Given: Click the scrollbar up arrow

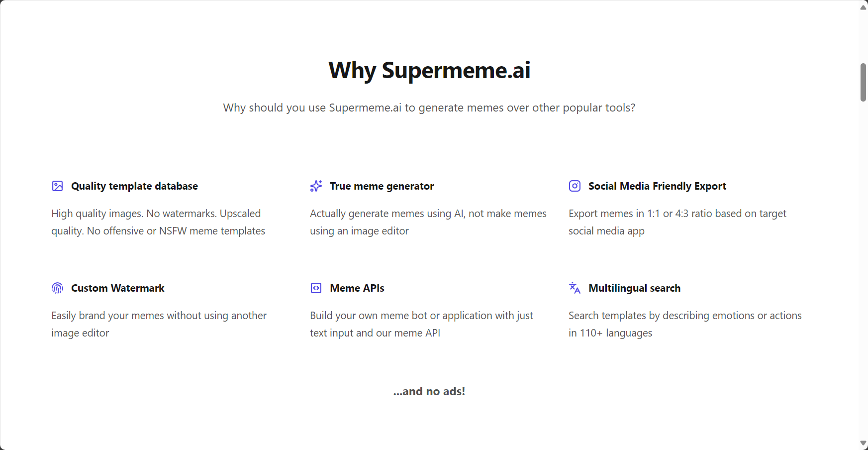Looking at the screenshot, I should point(863,7).
